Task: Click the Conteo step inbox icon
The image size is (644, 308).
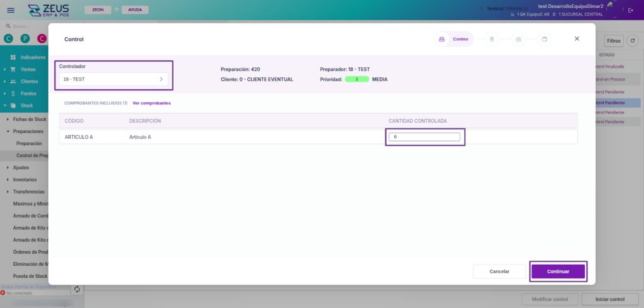Action: [x=442, y=39]
